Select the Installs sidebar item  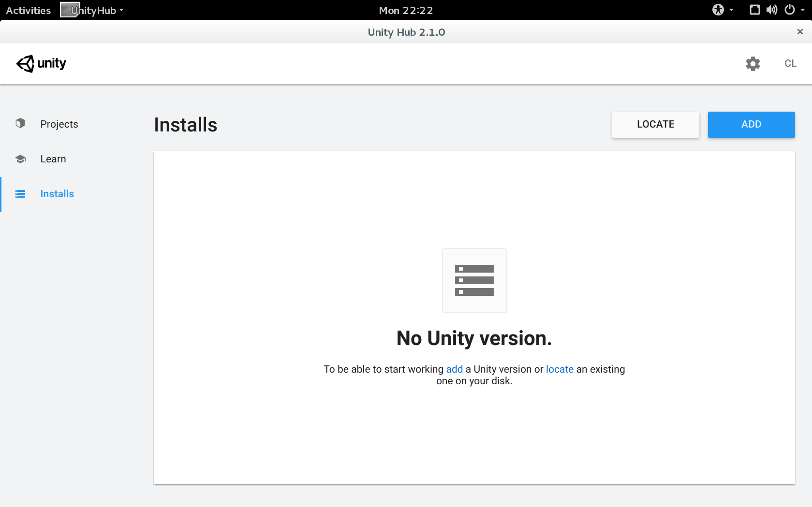tap(57, 194)
